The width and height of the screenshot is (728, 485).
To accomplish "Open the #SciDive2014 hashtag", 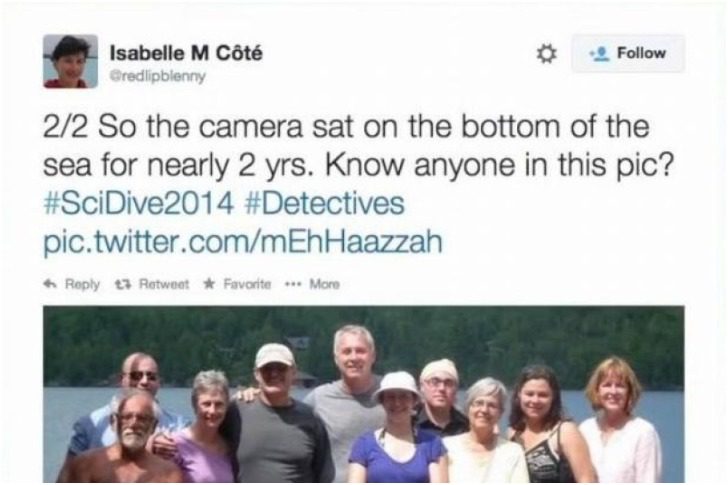I will pos(138,203).
